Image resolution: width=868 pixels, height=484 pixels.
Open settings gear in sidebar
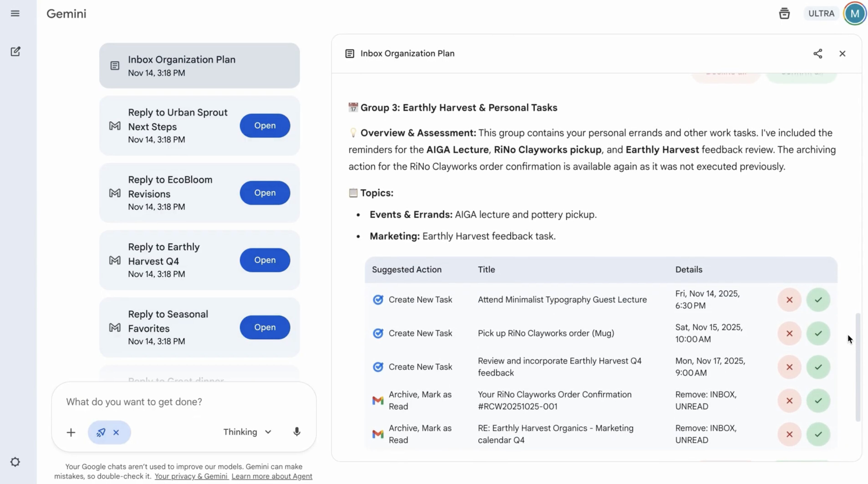15,462
